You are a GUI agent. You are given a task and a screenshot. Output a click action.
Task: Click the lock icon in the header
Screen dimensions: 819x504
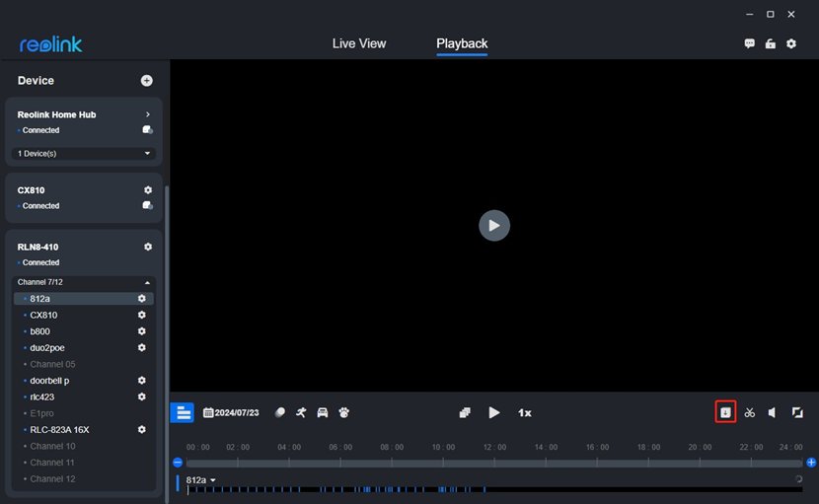point(771,43)
